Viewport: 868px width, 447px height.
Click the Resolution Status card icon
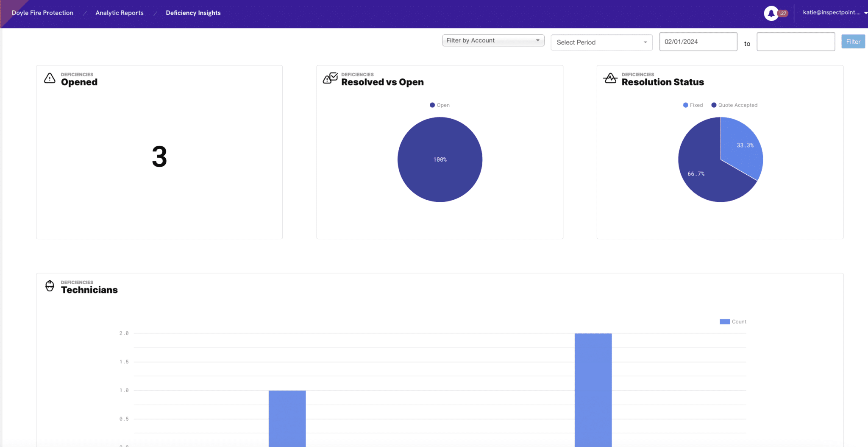click(610, 78)
